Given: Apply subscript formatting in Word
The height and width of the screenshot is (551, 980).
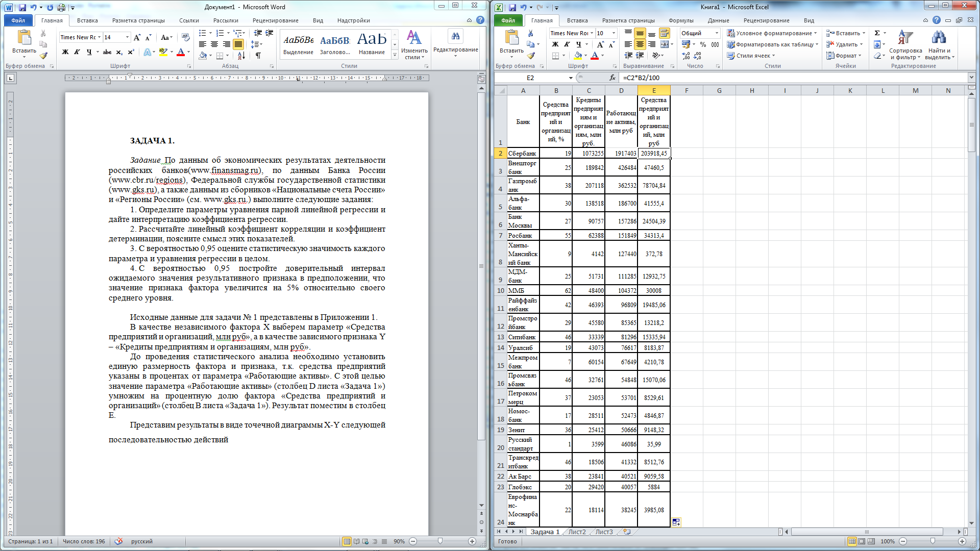Looking at the screenshot, I should click(119, 52).
